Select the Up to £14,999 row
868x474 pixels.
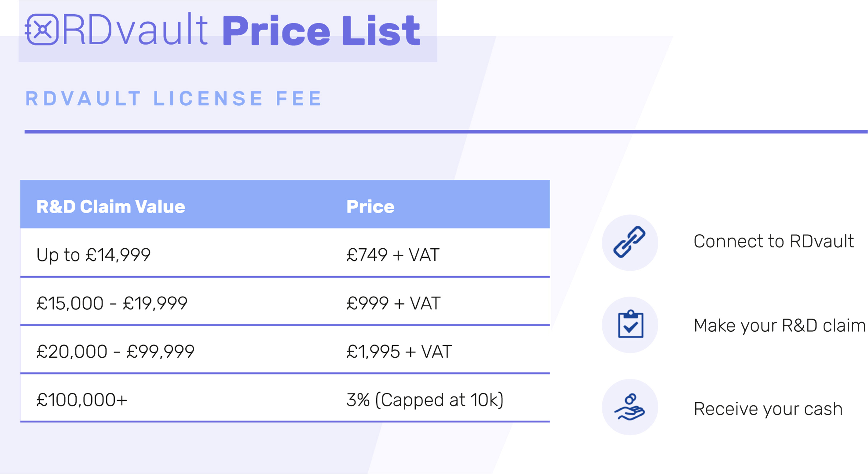[285, 253]
